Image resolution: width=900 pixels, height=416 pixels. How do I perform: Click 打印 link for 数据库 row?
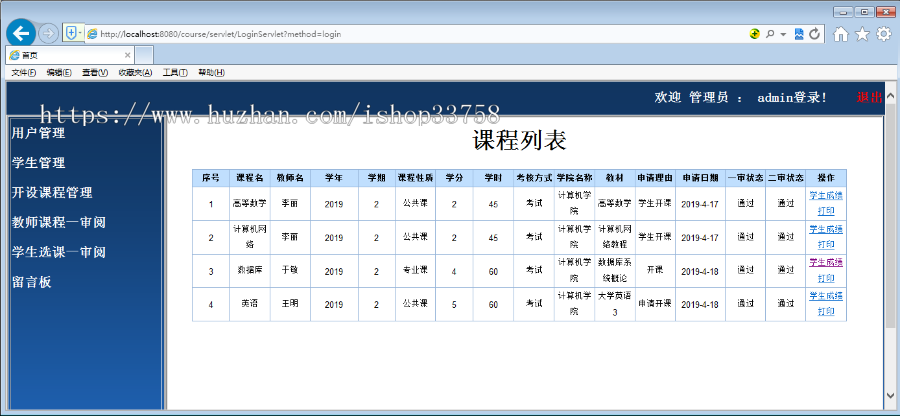click(826, 278)
